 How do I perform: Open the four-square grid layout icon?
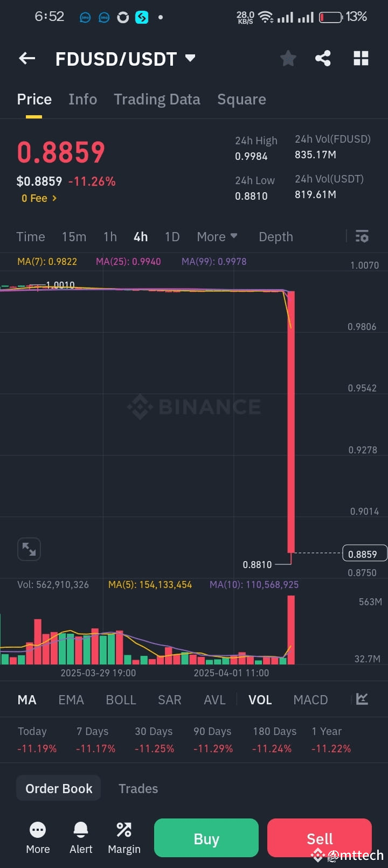(x=361, y=58)
